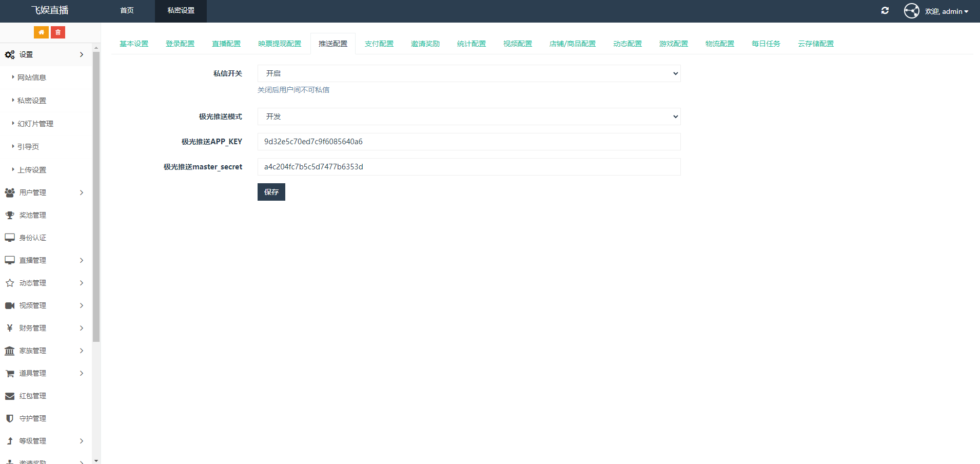Click the bank building icon for 家族管理
The height and width of the screenshot is (464, 980).
click(10, 351)
